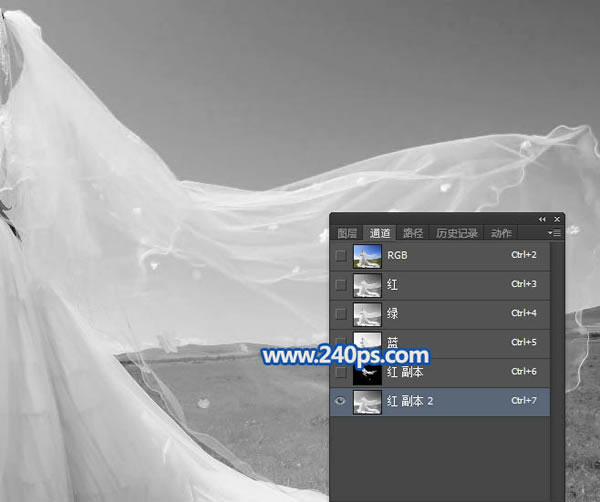Click the Ctrl+2 shortcut label
The image size is (600, 502).
(524, 255)
